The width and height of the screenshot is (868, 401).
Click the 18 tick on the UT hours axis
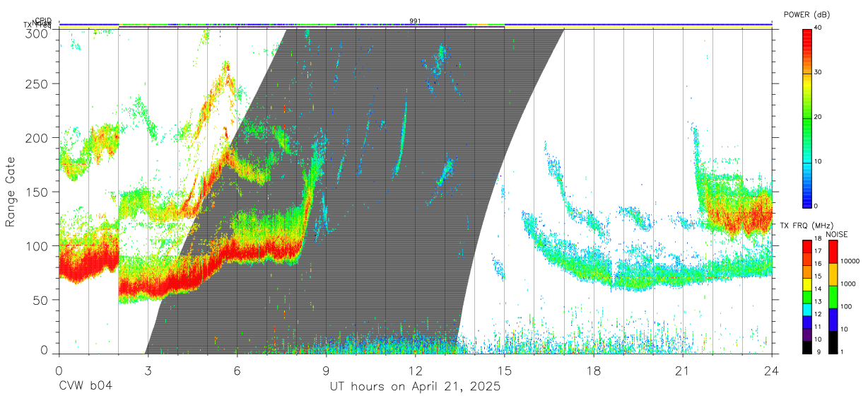pyautogui.click(x=594, y=369)
